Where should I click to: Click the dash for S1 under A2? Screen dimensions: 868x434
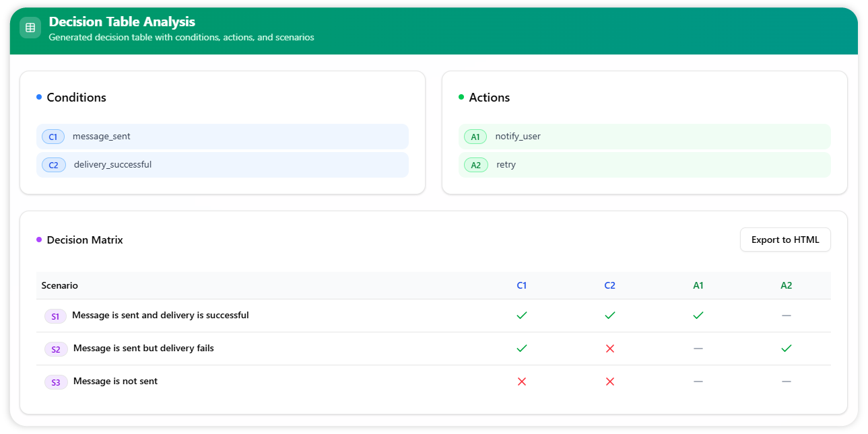786,316
